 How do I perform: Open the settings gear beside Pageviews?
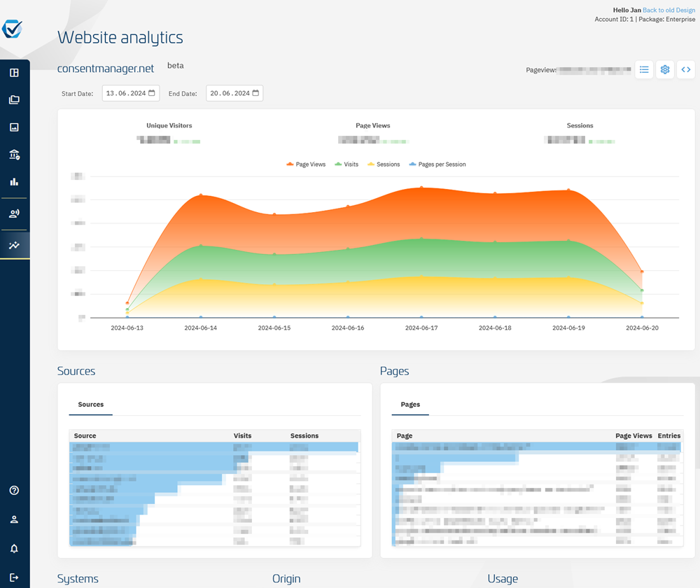(665, 69)
